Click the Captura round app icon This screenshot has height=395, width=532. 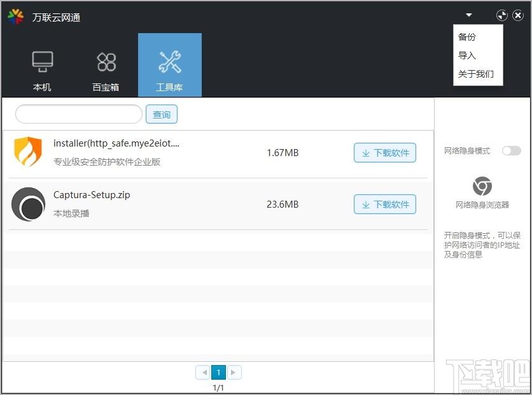[28, 204]
